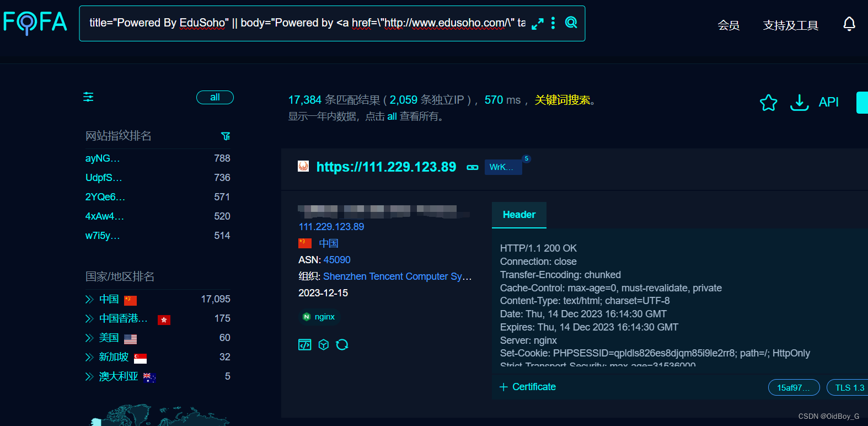Filter results by 美国 link
Viewport: 868px width, 426px height.
click(109, 338)
